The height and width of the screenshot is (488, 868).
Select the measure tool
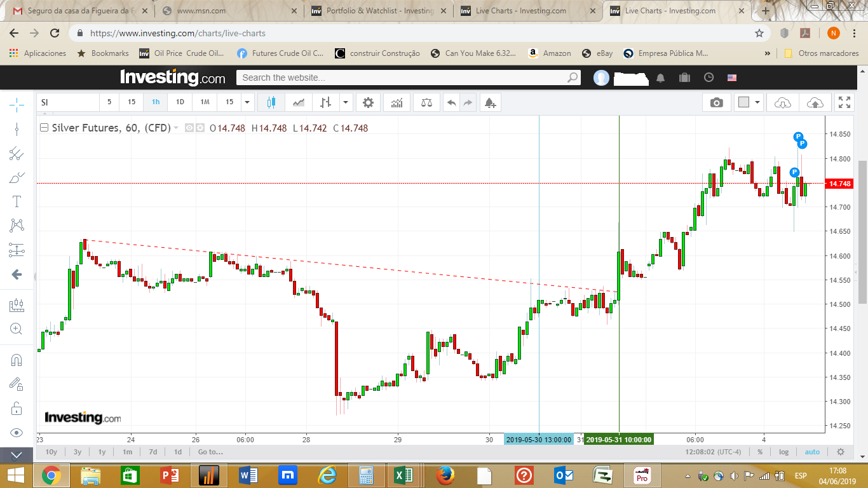(17, 305)
